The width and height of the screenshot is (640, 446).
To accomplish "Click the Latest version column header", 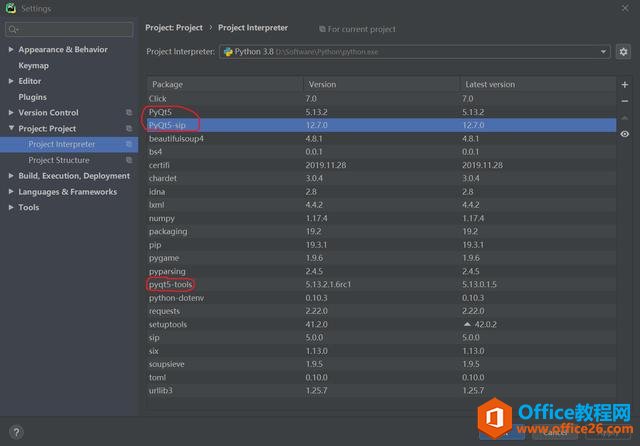I will pos(538,84).
